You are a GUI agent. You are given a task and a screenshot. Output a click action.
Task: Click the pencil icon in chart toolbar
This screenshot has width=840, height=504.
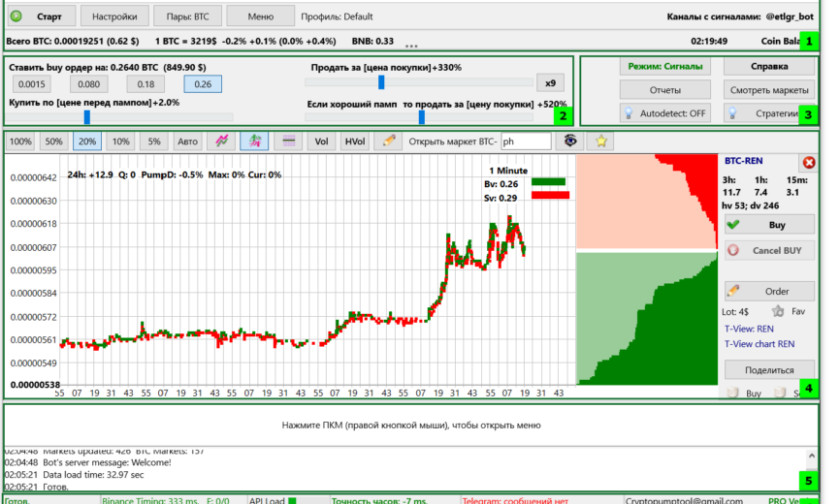(x=388, y=142)
